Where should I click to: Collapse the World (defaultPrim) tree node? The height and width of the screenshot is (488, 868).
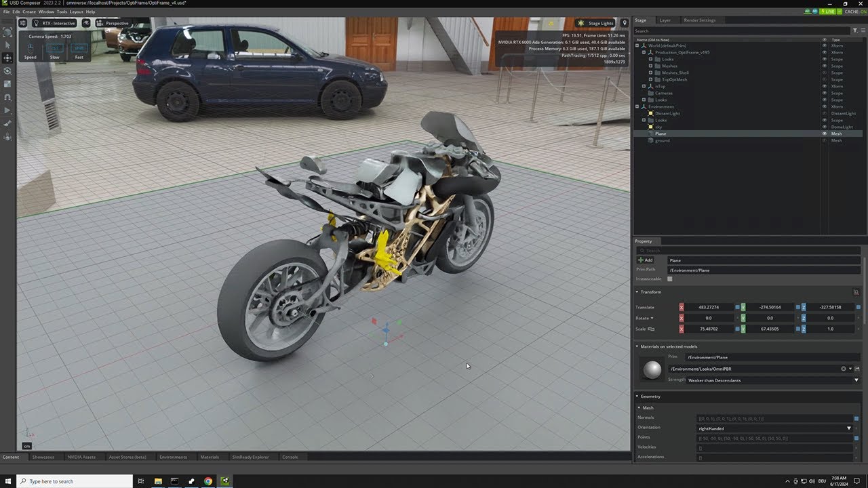[637, 45]
